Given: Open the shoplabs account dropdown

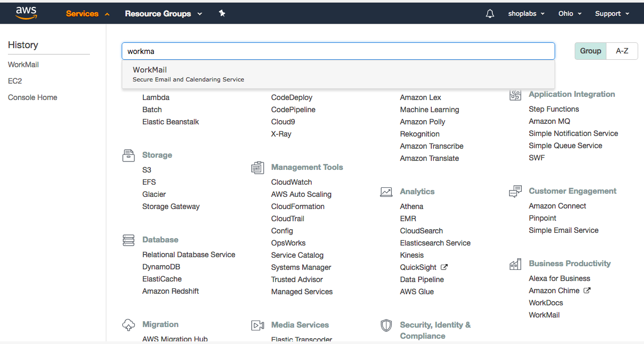Looking at the screenshot, I should (526, 14).
